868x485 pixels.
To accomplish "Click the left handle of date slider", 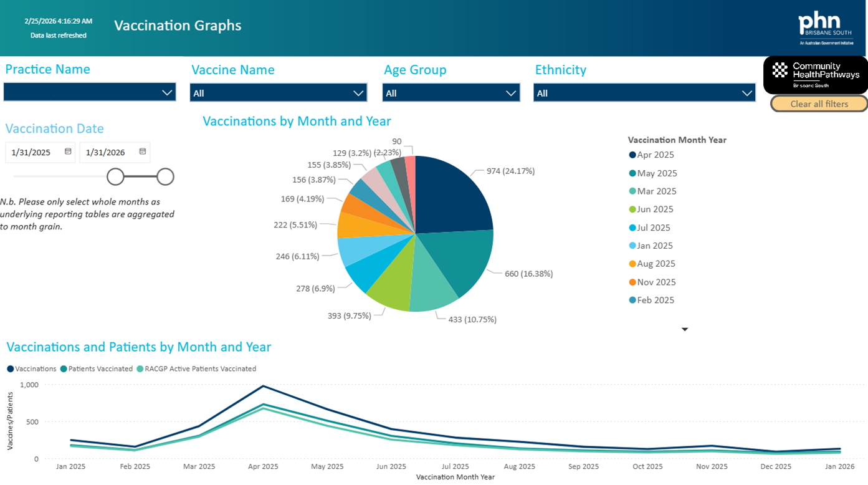I will 115,177.
